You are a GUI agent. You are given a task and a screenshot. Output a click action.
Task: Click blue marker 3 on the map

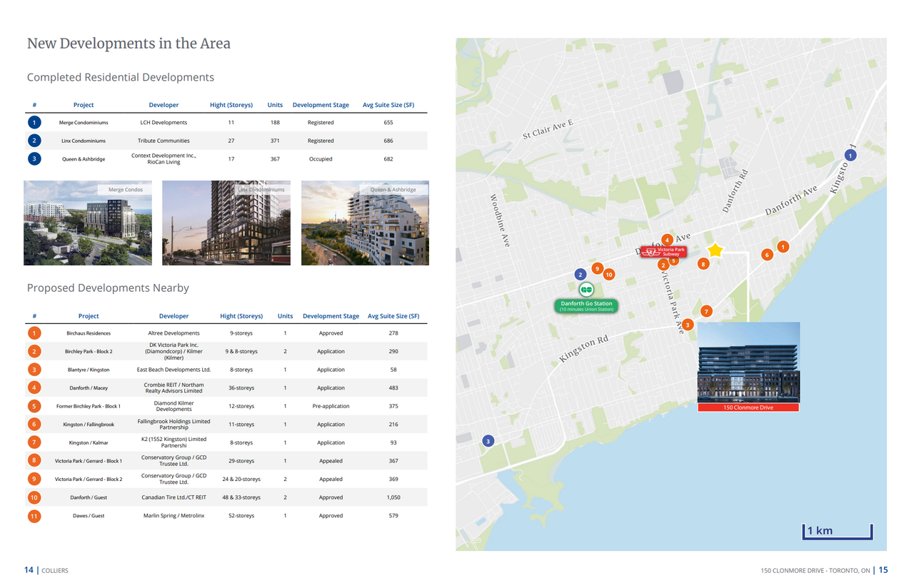(x=488, y=441)
